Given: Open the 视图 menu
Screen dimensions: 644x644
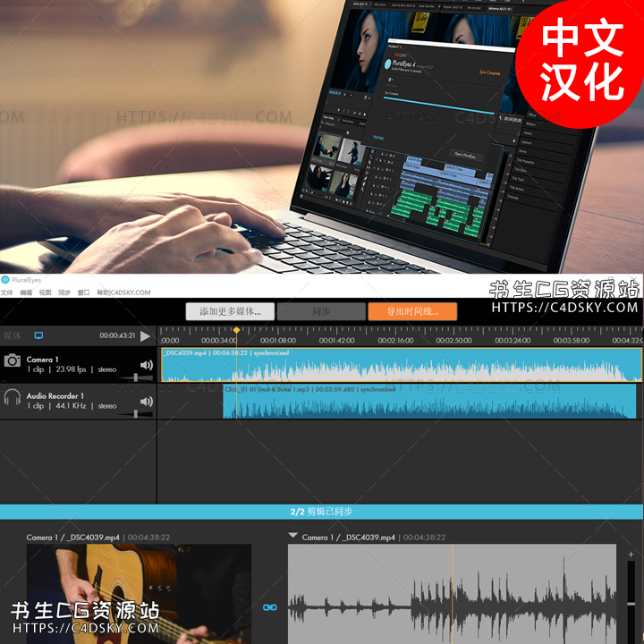Looking at the screenshot, I should (46, 292).
